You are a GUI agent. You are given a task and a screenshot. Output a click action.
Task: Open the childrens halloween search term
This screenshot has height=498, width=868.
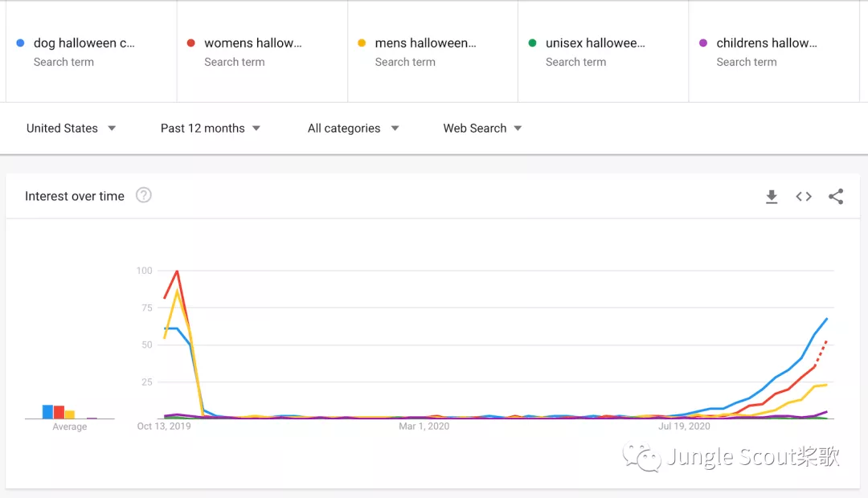[x=766, y=43]
